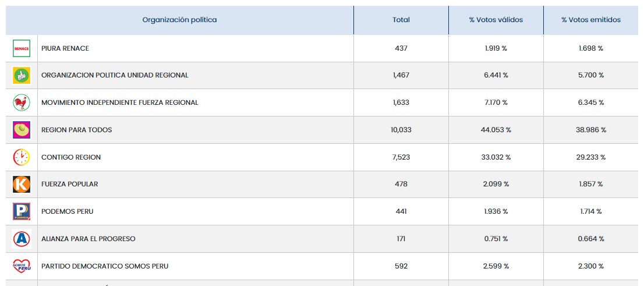The image size is (644, 286).
Task: Click the 2.300 % votes cast cell
Action: 591,266
